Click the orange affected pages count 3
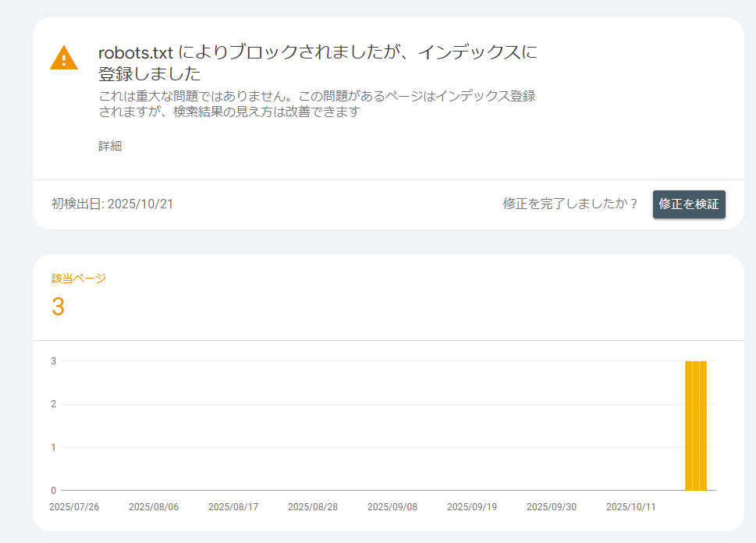The width and height of the screenshot is (756, 543). pyautogui.click(x=59, y=307)
